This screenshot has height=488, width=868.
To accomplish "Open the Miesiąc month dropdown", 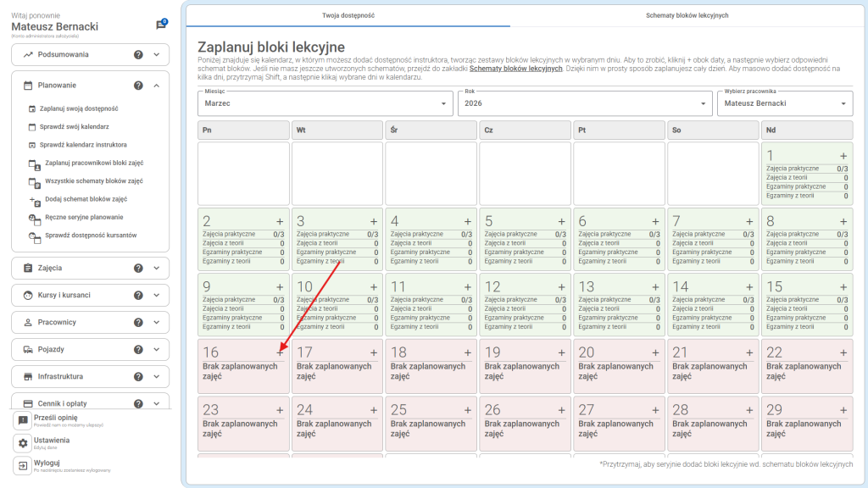I will [325, 103].
